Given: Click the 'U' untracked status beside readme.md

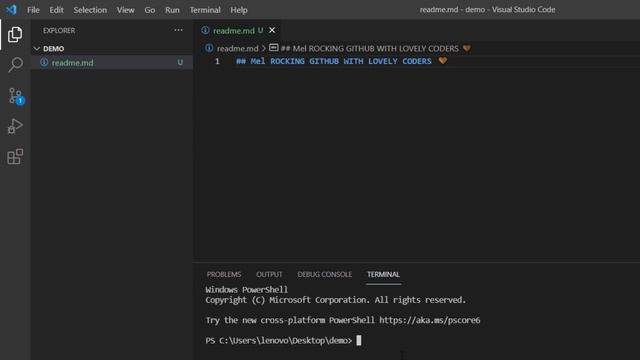Looking at the screenshot, I should (x=180, y=62).
